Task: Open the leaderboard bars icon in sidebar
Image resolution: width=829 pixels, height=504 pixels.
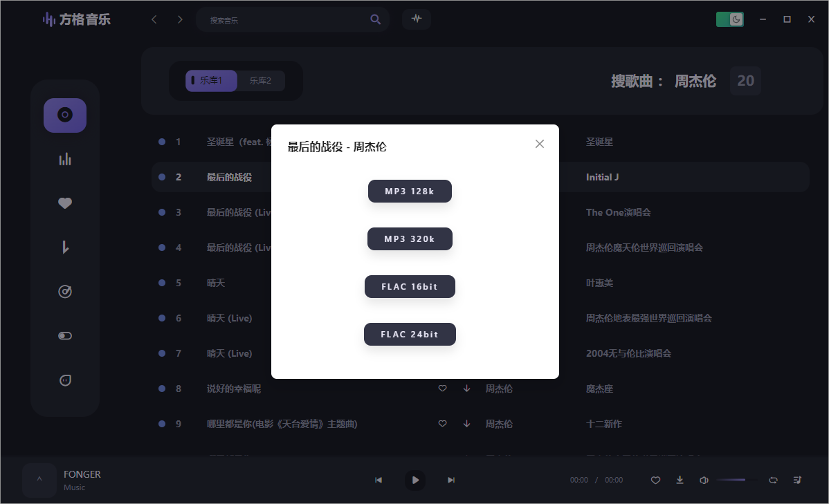Action: pos(65,160)
